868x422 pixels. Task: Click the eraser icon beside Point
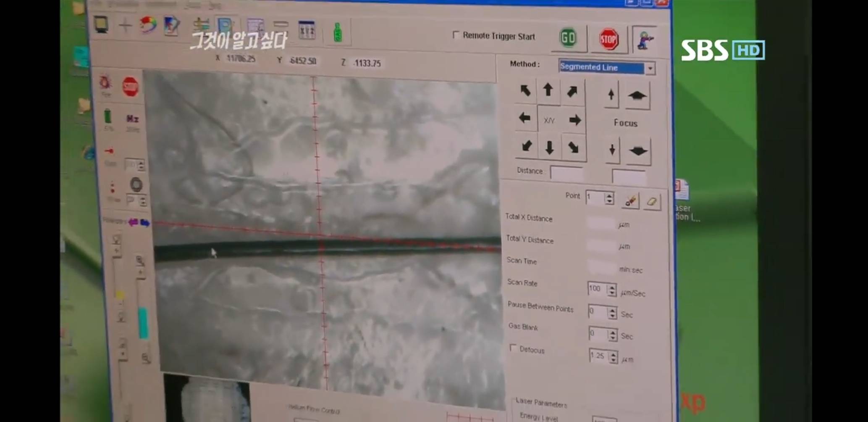[x=651, y=202]
